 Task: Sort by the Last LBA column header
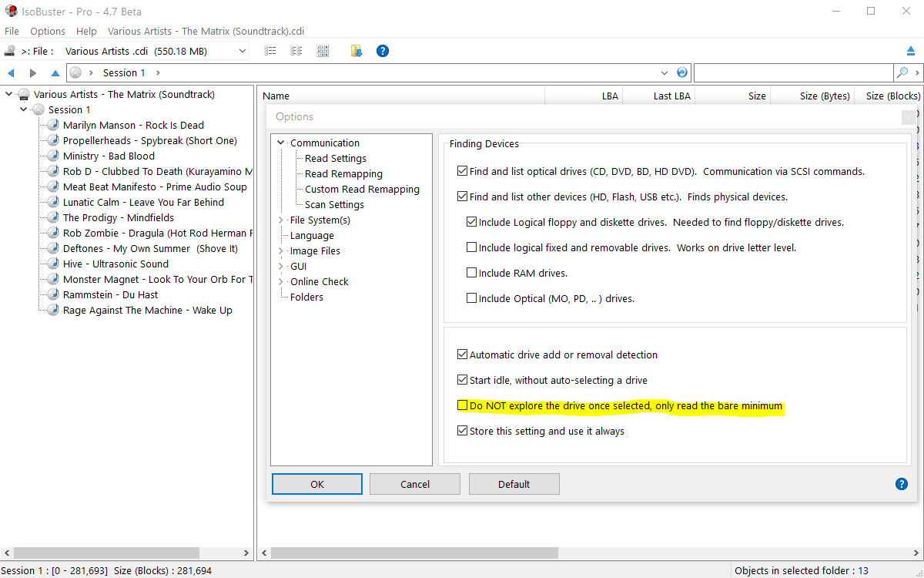point(658,96)
